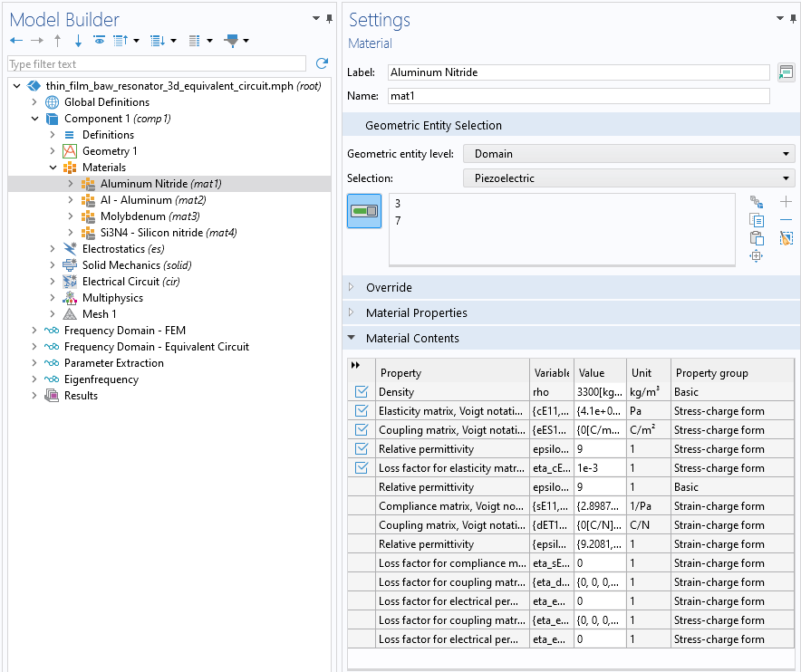
Task: Click the plus Add to Selection icon
Action: pos(787,202)
